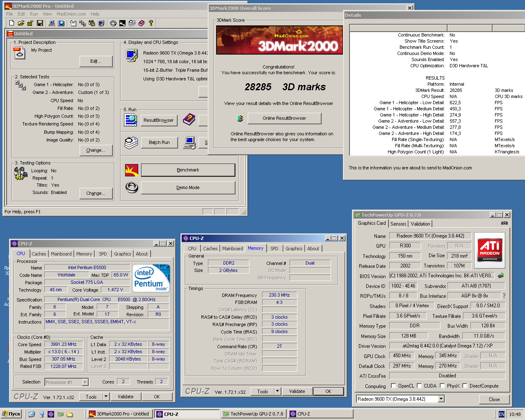The image size is (525, 420).
Task: Open Internet Explorer from the quick launch bar
Action: point(32,414)
